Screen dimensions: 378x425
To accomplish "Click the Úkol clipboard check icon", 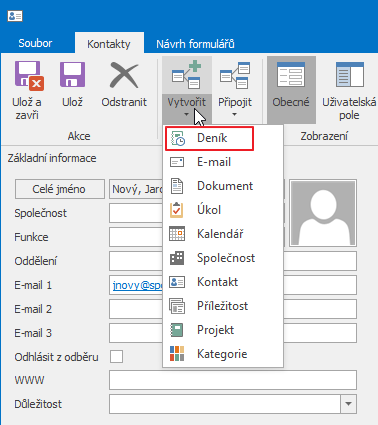I will pos(176,210).
